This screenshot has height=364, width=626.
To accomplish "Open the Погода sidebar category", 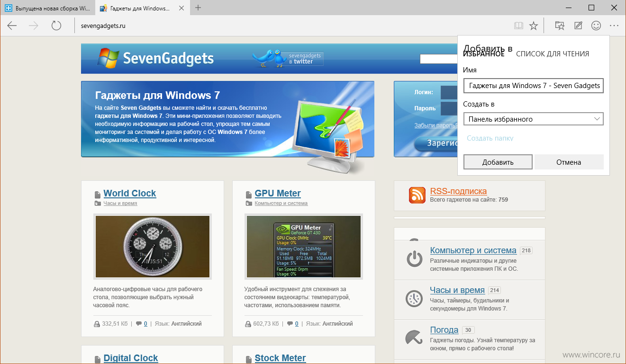I will click(444, 330).
